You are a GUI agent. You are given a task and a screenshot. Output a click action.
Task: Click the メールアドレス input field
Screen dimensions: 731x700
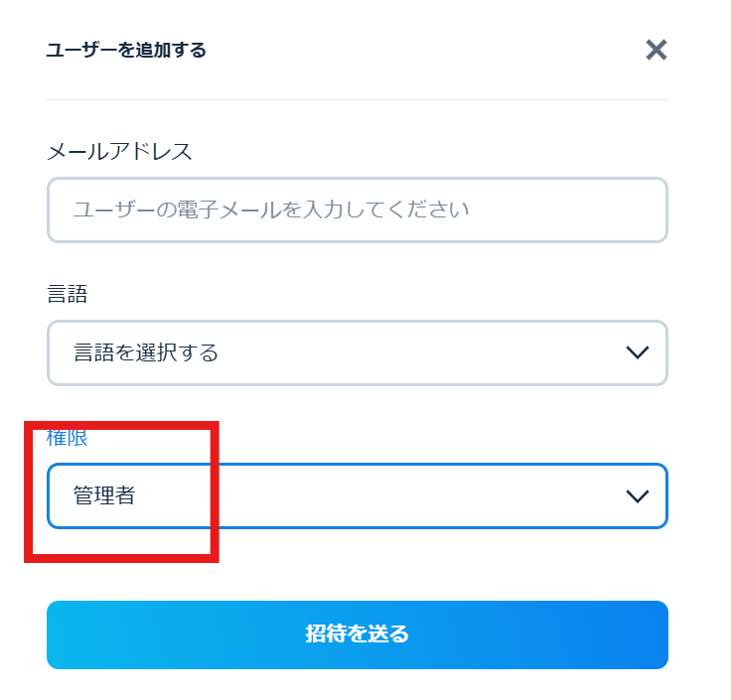[x=357, y=210]
